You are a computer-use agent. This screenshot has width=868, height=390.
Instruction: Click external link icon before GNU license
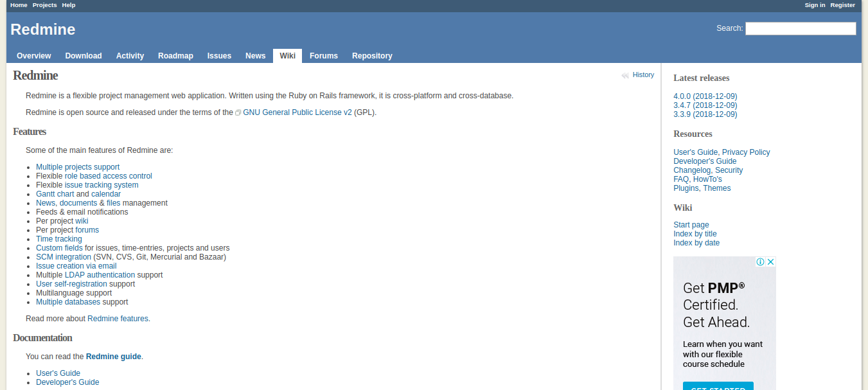[x=238, y=113]
